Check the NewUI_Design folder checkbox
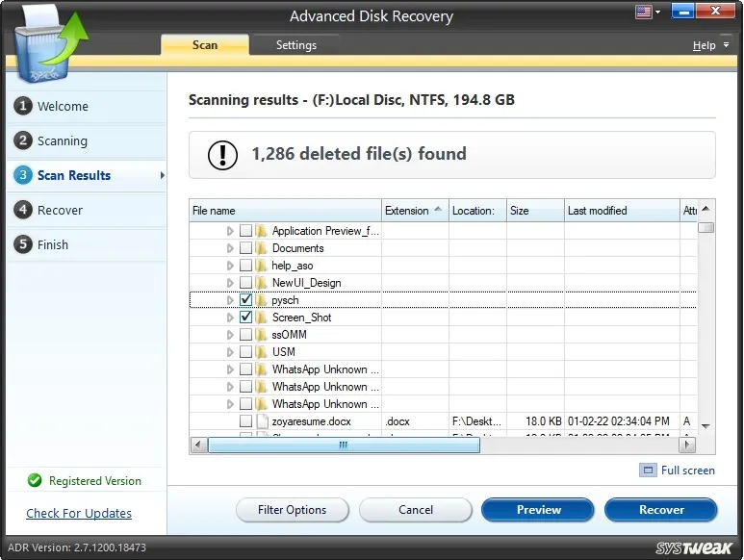 click(x=245, y=283)
